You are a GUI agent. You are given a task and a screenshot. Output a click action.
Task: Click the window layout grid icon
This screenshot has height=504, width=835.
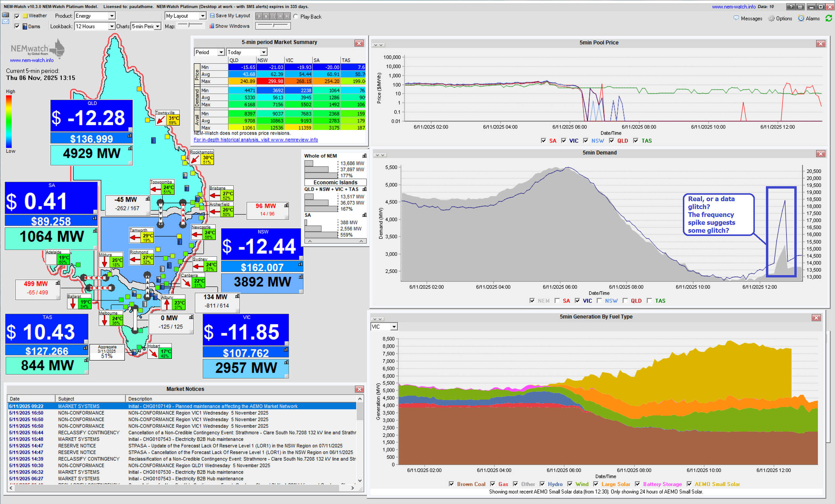pyautogui.click(x=800, y=7)
